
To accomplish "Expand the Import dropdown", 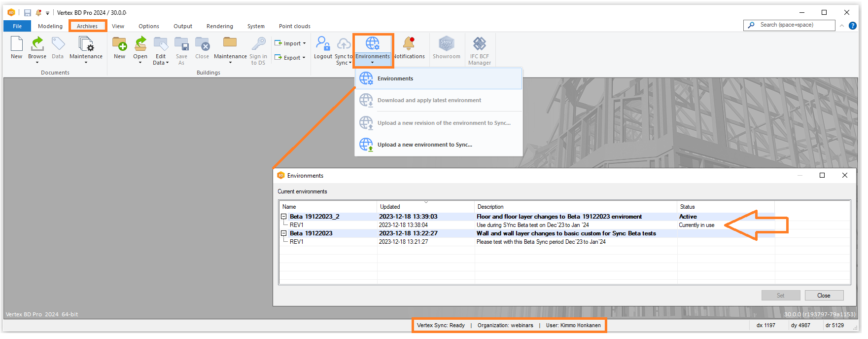I will pyautogui.click(x=290, y=43).
